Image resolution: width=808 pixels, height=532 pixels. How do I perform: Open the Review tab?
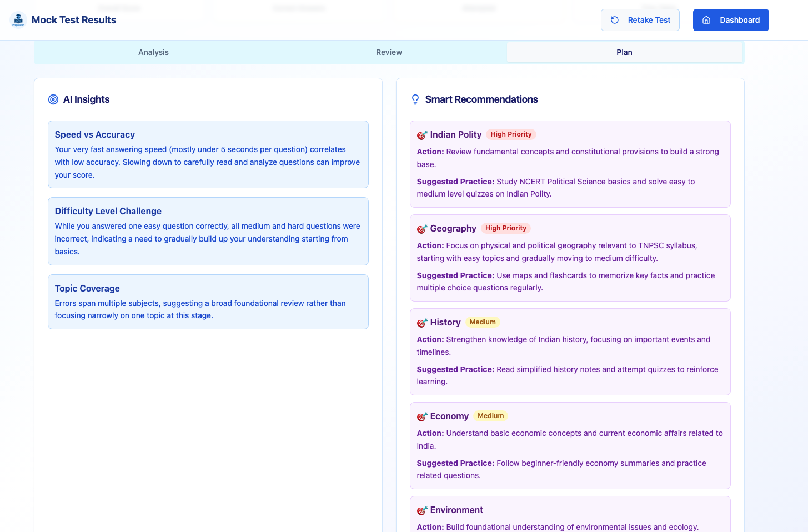389,52
